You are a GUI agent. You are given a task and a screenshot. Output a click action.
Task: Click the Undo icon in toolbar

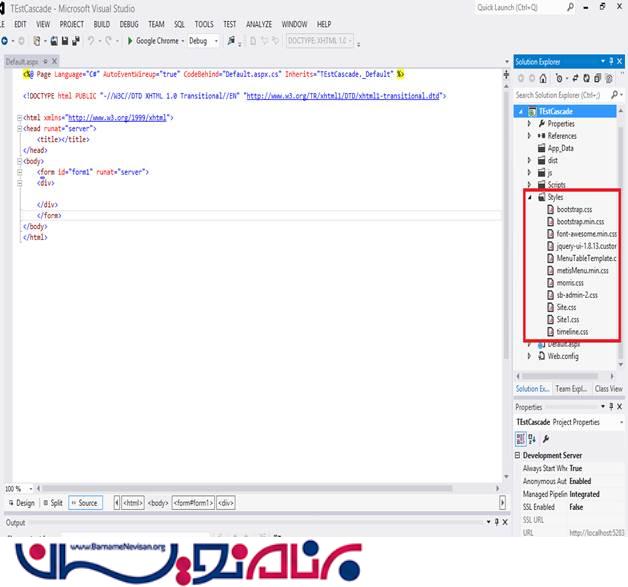pyautogui.click(x=92, y=41)
